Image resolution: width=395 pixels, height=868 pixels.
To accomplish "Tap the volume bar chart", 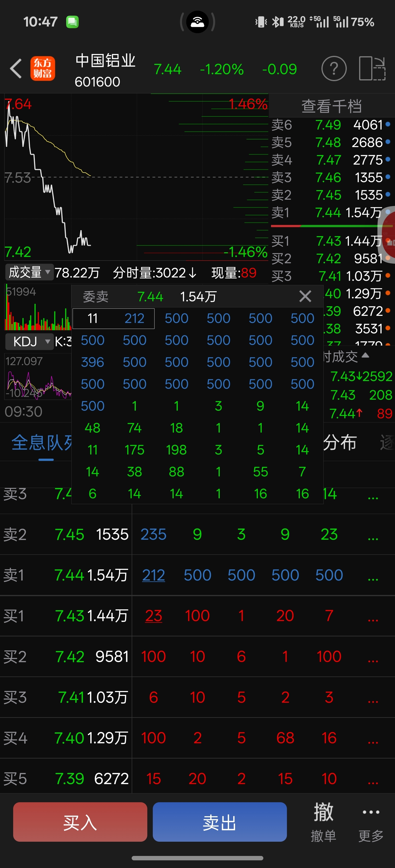I will 38,307.
